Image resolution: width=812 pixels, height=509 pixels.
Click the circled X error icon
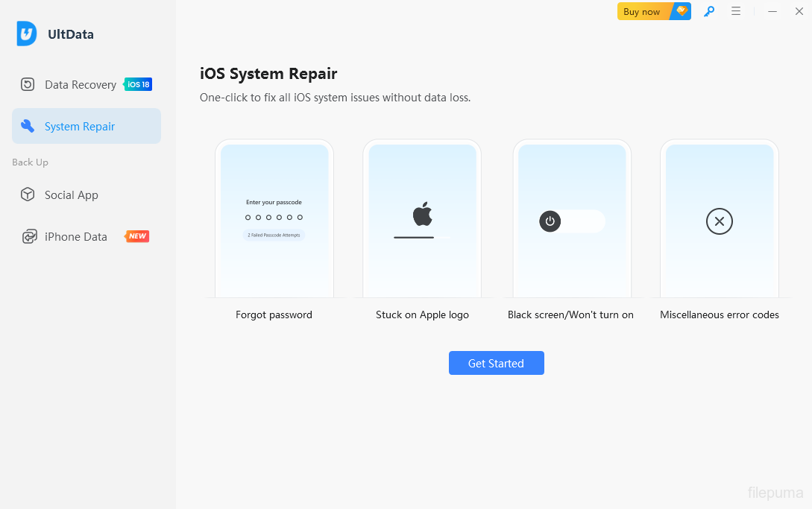pos(720,221)
